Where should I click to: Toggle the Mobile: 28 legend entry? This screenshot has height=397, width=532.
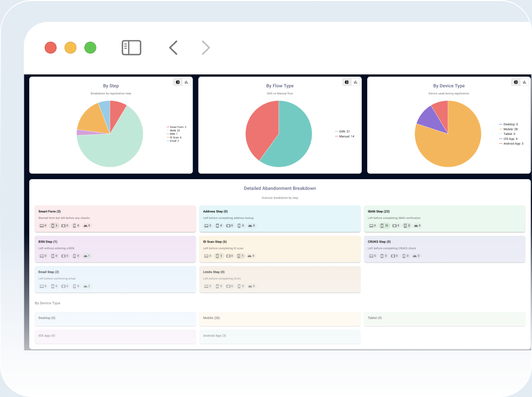coord(508,130)
